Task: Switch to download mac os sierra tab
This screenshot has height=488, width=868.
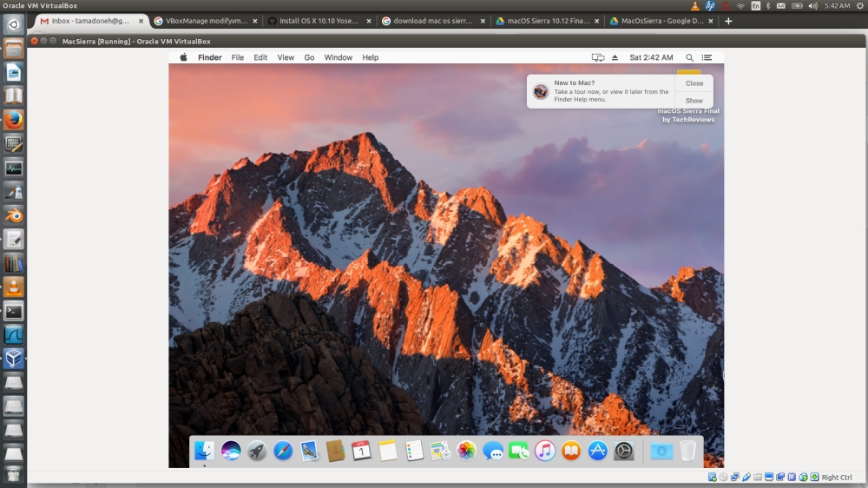Action: coord(433,21)
